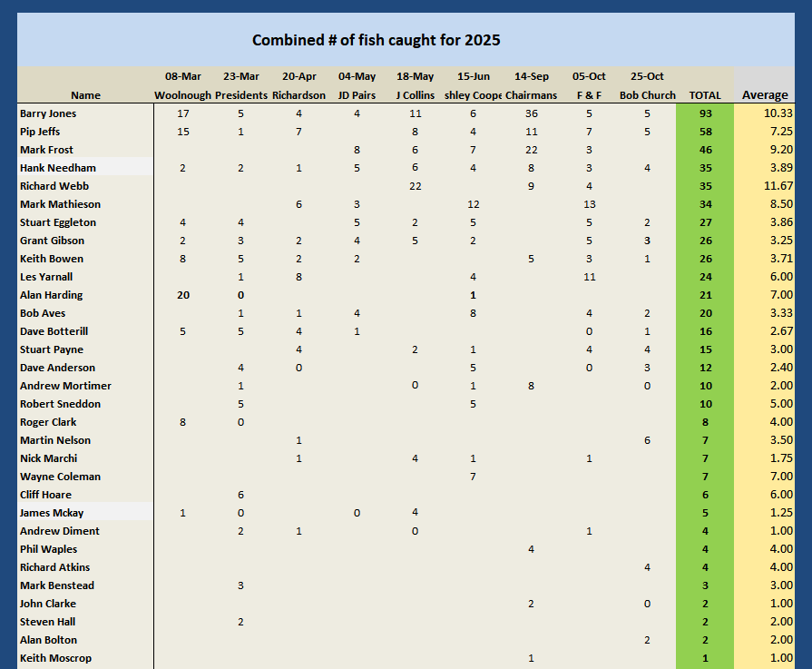Click Barry Jones's Chairmans value of 36
The image size is (812, 669).
click(x=531, y=113)
